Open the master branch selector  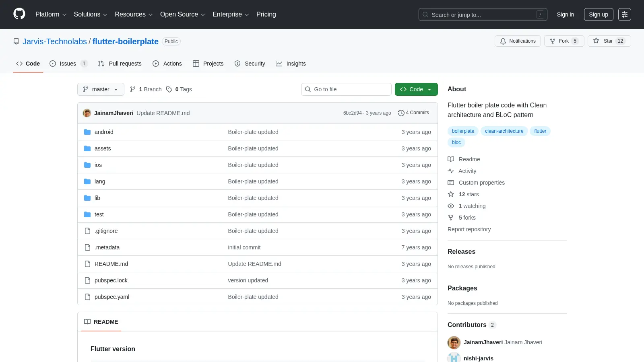(101, 89)
